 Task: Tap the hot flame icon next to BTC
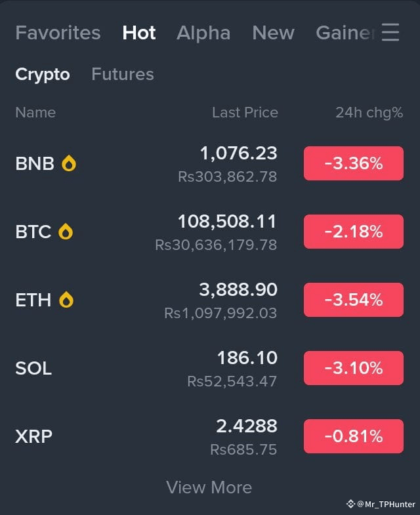(66, 232)
